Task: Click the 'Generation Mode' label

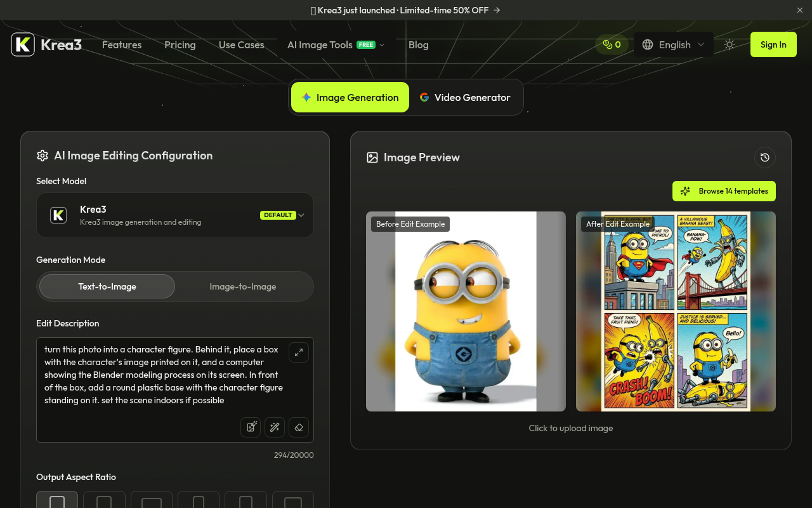Action: 71,260
